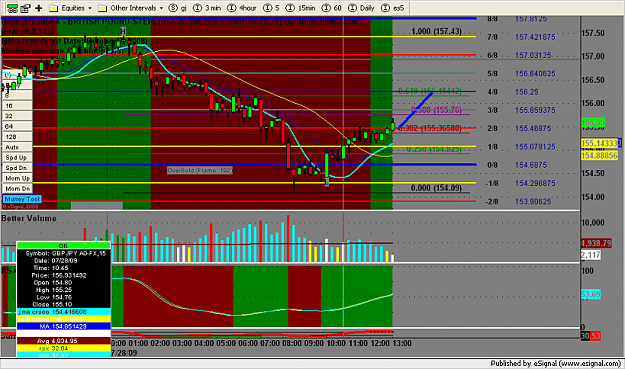Click the Date: 07/28/09 row in popup

pos(63,261)
